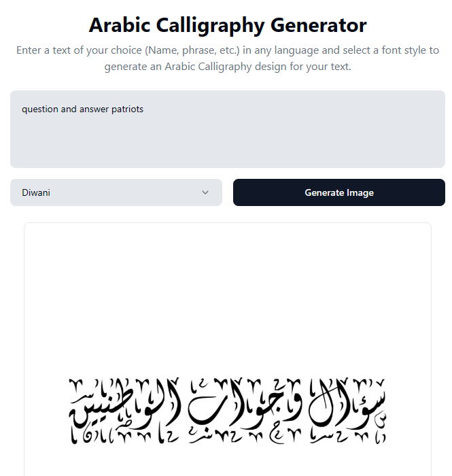Image resolution: width=452 pixels, height=476 pixels.
Task: Click the 'Generate Image' button text
Action: pyautogui.click(x=338, y=192)
